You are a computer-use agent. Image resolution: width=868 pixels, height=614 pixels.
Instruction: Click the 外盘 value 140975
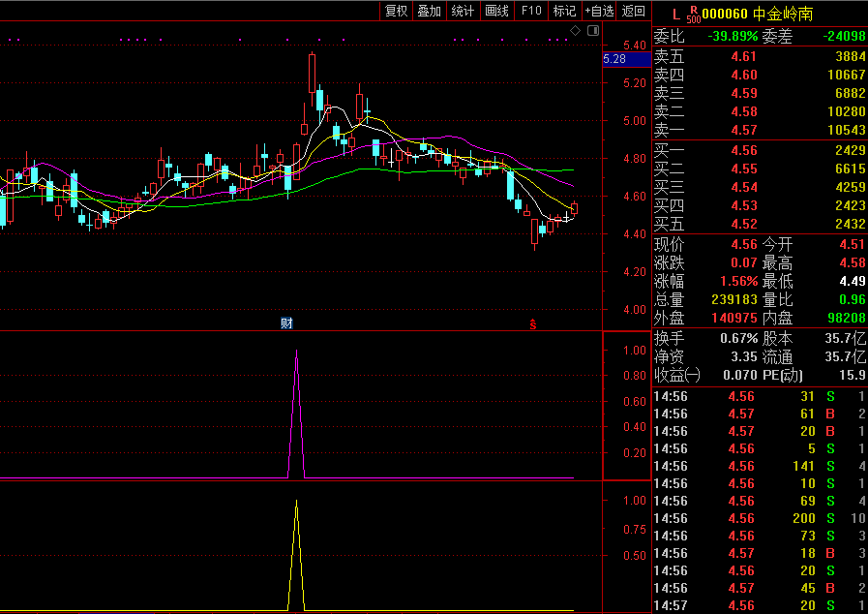[x=734, y=318]
